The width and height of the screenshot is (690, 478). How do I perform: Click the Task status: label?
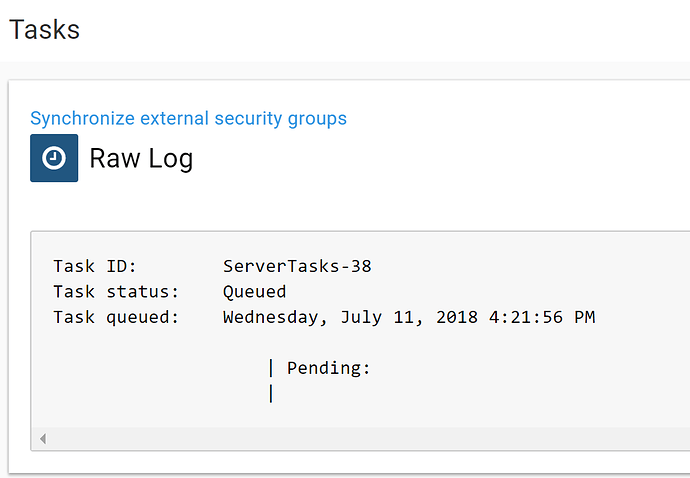(116, 292)
